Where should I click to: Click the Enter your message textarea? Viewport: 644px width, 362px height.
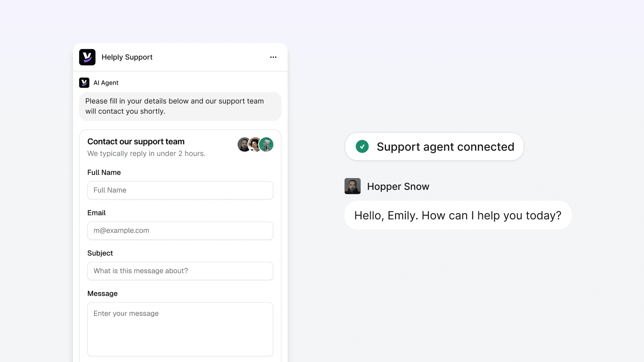click(x=180, y=329)
